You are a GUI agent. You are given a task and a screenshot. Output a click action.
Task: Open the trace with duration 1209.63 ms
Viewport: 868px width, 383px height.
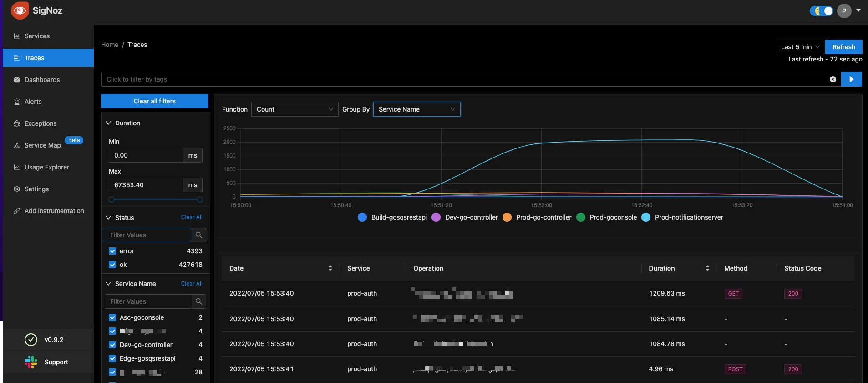click(538, 293)
